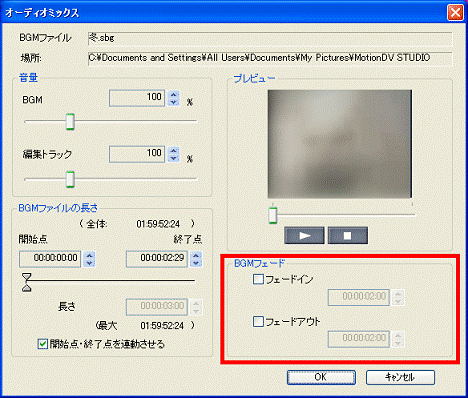Screen dimensions: 468x398
Task: Decrease 編集トラック volume with down arrow
Action: [173, 159]
